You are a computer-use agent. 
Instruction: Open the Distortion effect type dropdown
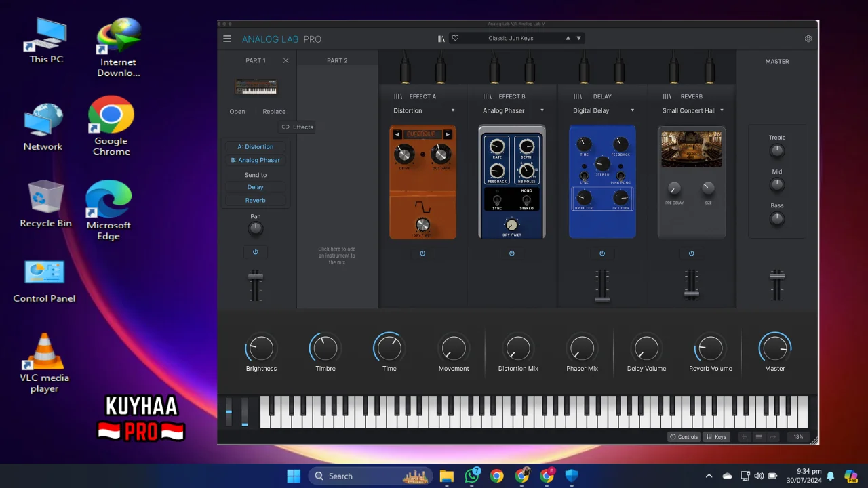click(424, 110)
